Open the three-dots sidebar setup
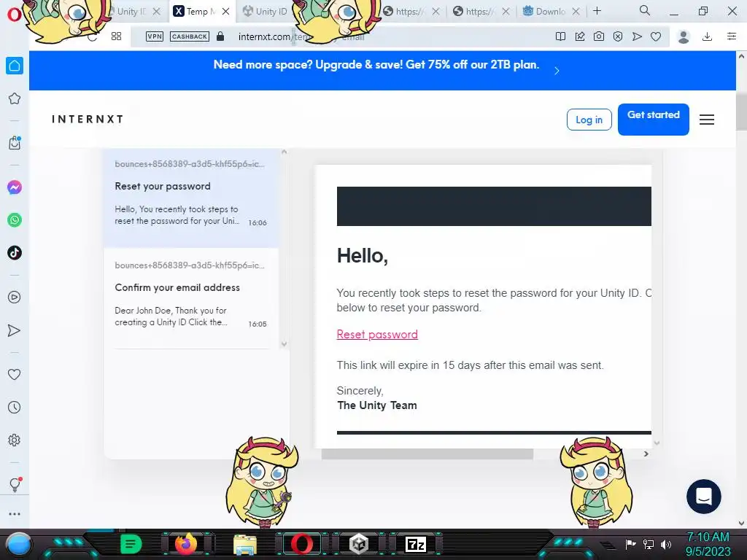The image size is (747, 560). click(15, 514)
